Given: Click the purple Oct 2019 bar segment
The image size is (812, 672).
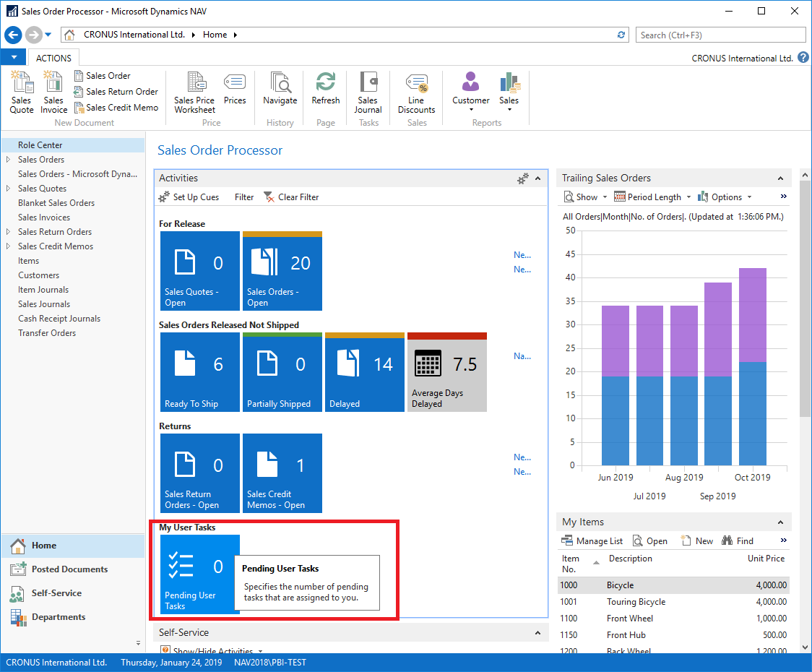Looking at the screenshot, I should coord(753,315).
